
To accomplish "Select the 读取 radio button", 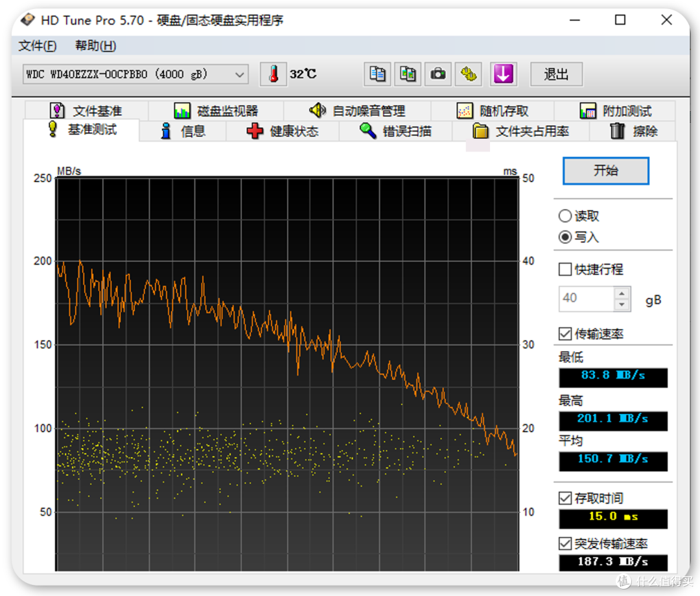I will tap(579, 216).
